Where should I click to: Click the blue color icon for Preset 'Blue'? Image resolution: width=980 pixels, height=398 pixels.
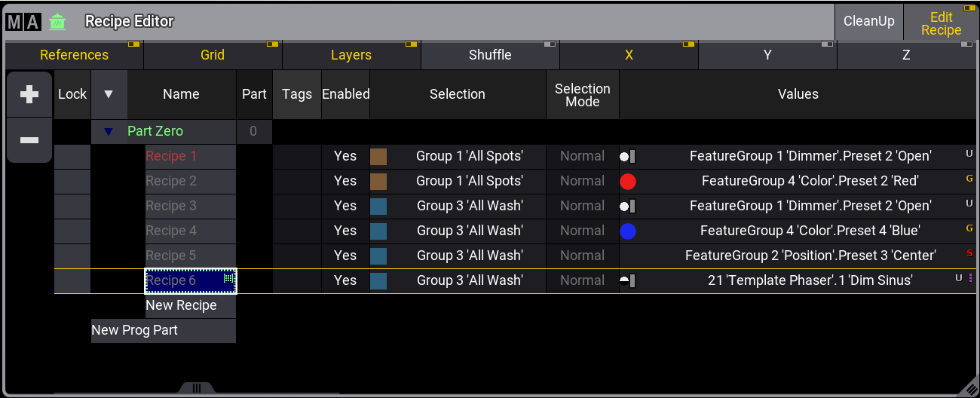click(627, 231)
